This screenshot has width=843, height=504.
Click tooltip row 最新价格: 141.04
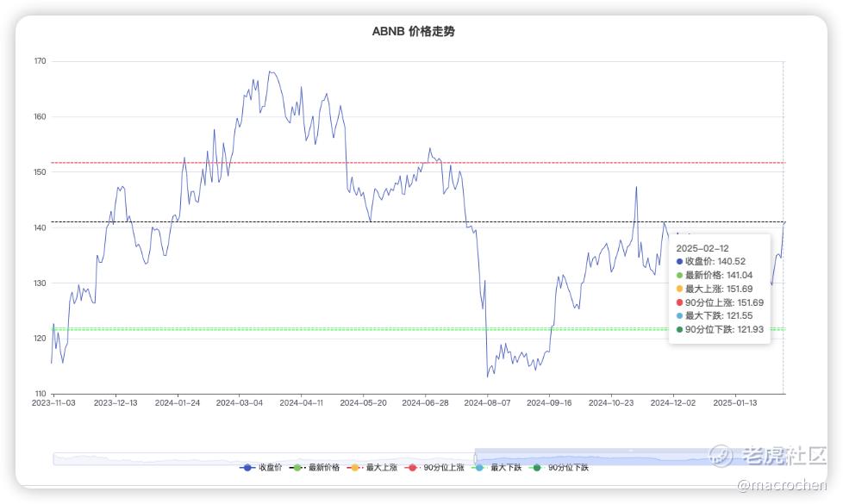tap(715, 275)
